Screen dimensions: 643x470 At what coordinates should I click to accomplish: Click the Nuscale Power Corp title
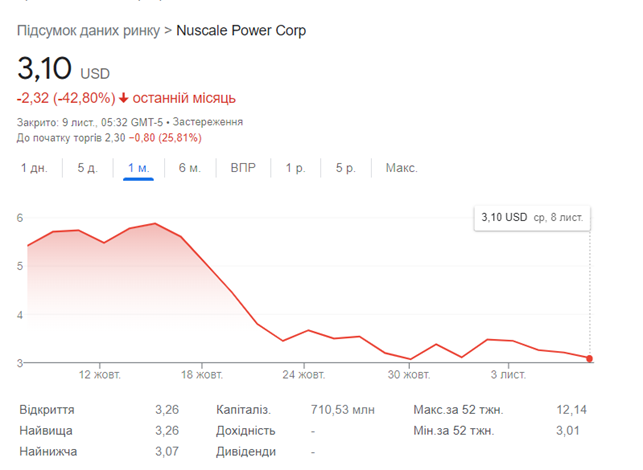click(x=241, y=31)
